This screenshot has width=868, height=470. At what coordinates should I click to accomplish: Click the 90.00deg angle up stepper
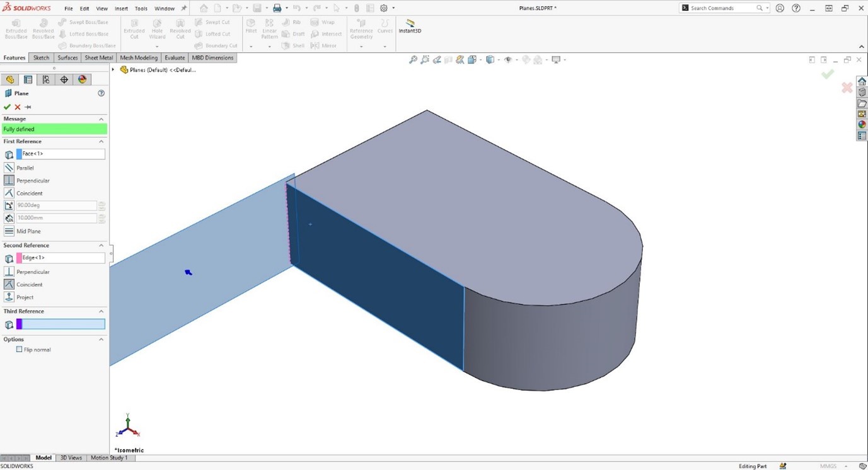[101, 203]
